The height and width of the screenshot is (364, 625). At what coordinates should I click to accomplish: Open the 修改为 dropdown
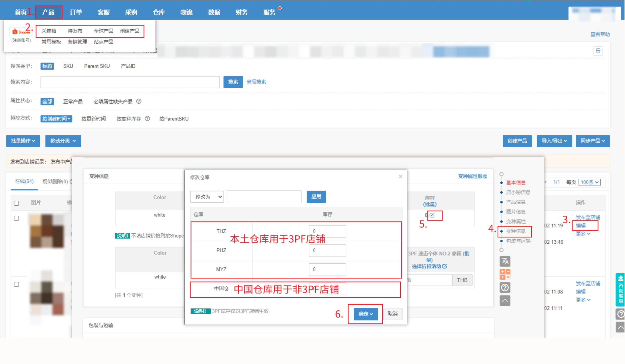click(207, 197)
